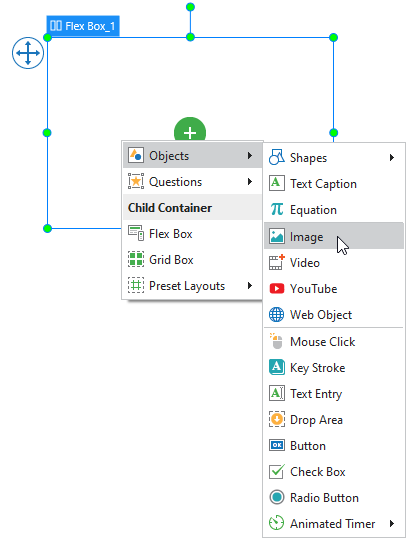The width and height of the screenshot is (406, 538).
Task: Add a Grid Box child container
Action: 192,260
